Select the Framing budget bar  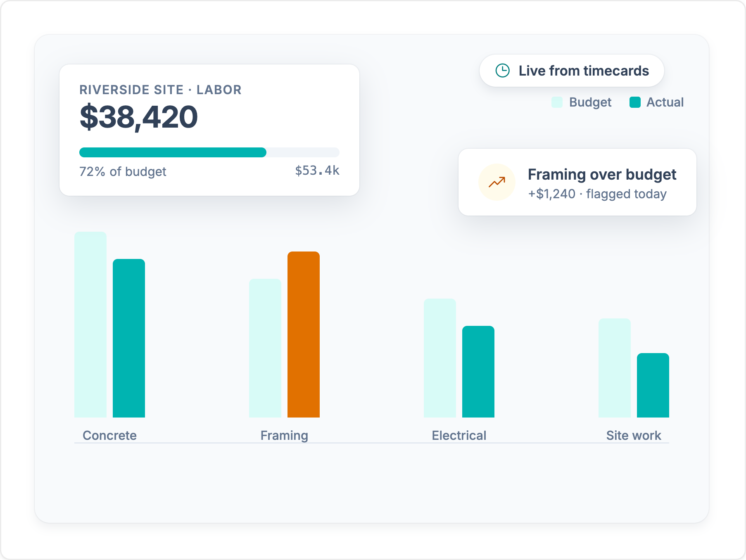265,348
